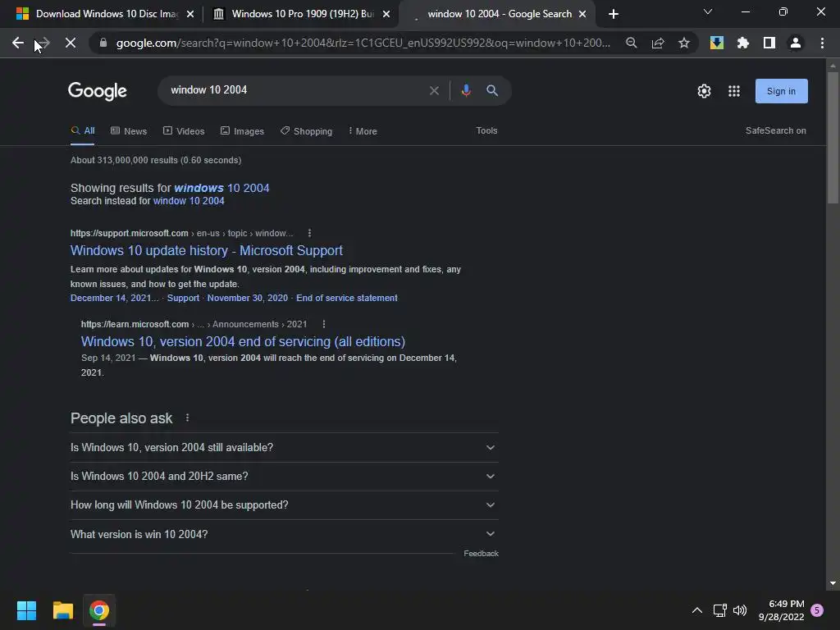Close the Windows 10 Pro 1909 tab
This screenshot has height=630, width=840.
pyautogui.click(x=386, y=14)
